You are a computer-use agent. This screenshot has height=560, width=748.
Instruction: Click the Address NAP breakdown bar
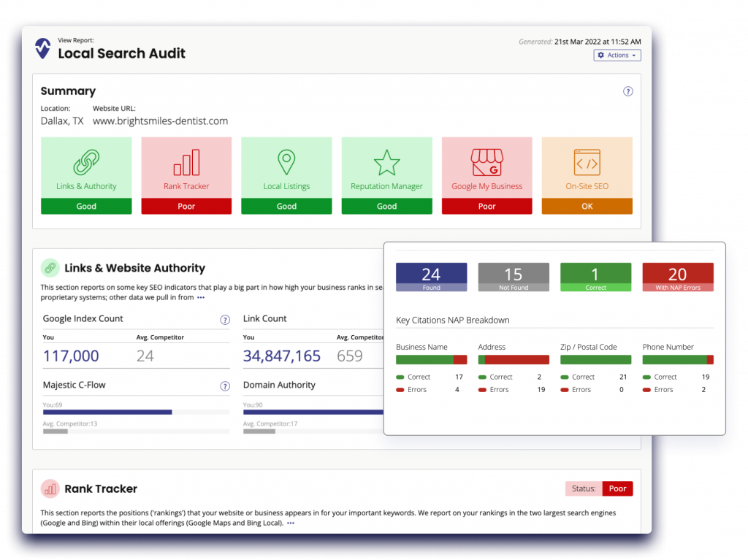coord(513,360)
